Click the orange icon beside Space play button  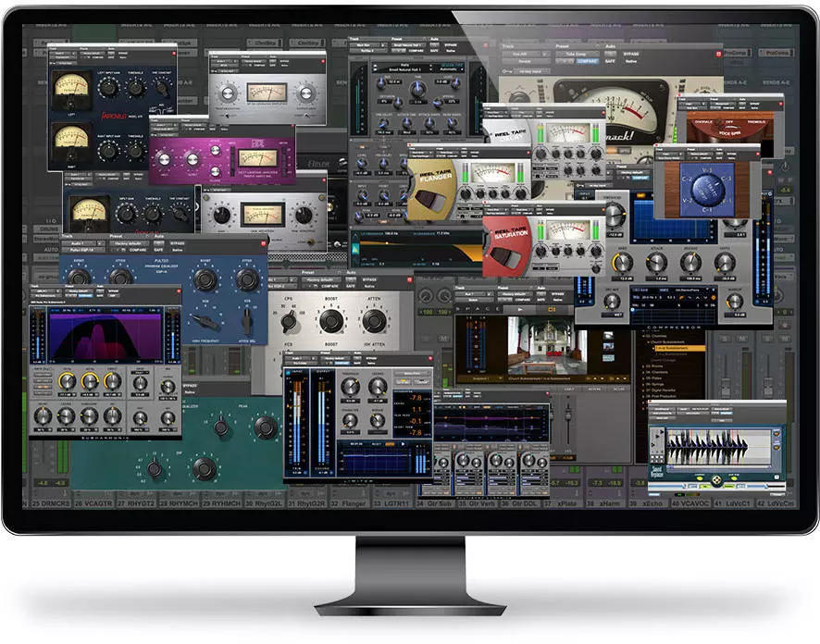(x=552, y=309)
